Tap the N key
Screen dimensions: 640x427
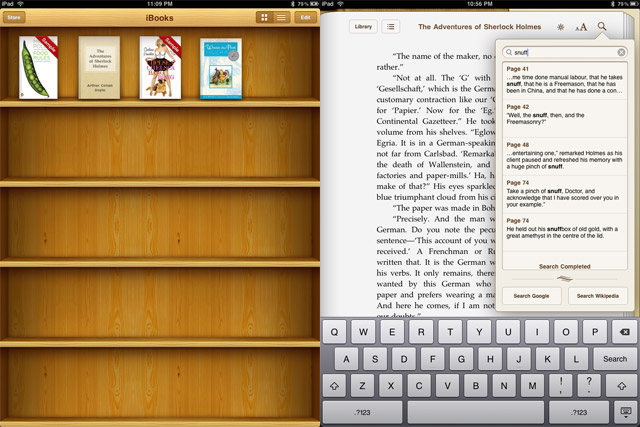504,385
